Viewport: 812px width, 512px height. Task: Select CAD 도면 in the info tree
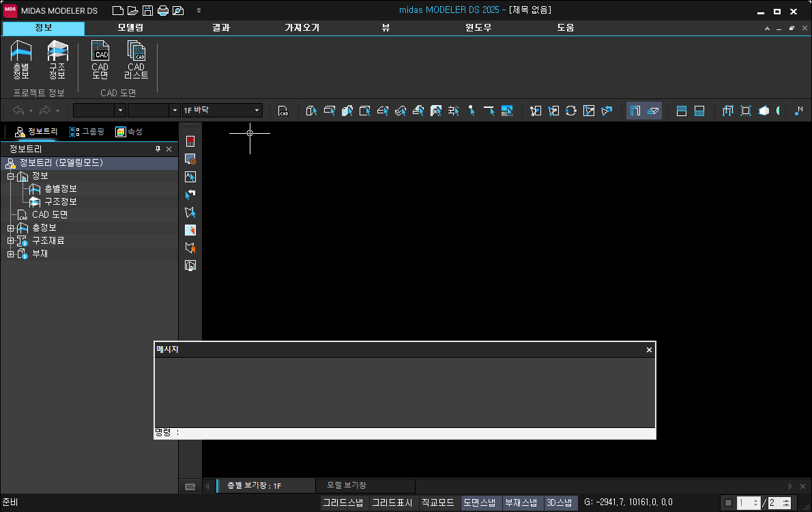(50, 214)
